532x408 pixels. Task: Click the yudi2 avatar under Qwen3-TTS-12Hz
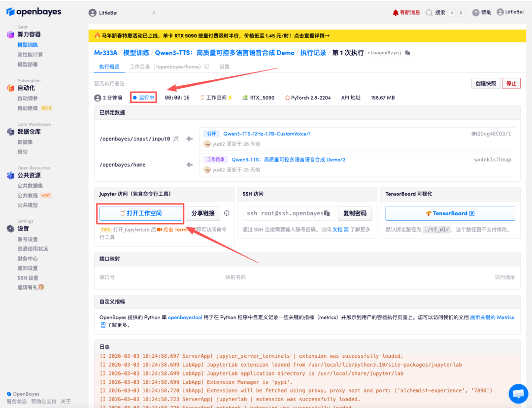coord(207,144)
